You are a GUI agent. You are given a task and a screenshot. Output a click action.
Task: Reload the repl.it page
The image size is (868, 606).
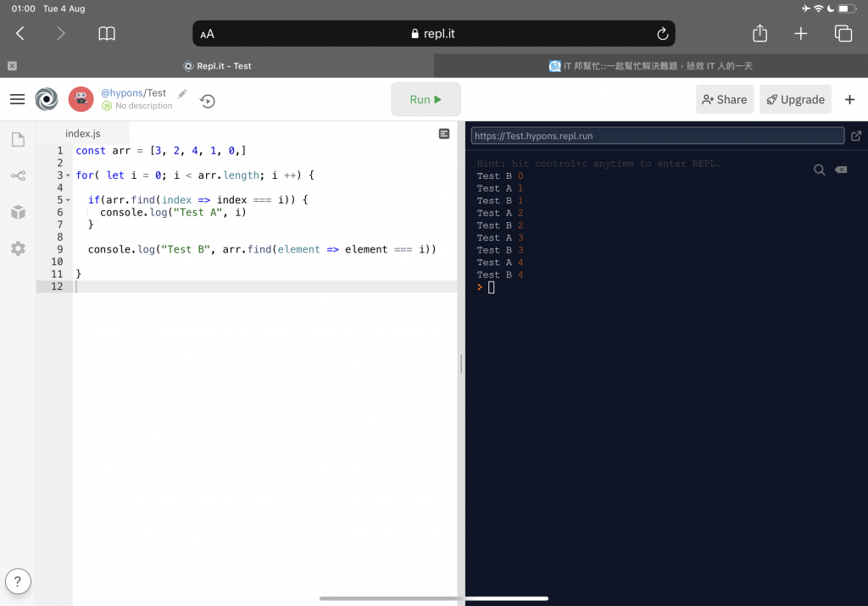pos(662,34)
